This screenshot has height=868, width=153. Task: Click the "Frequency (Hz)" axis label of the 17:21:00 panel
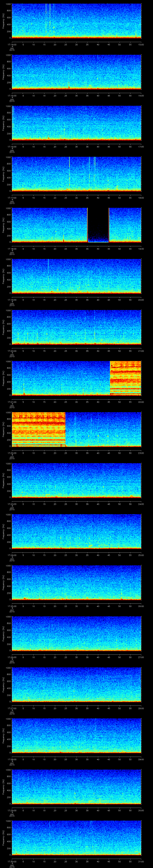3,378
